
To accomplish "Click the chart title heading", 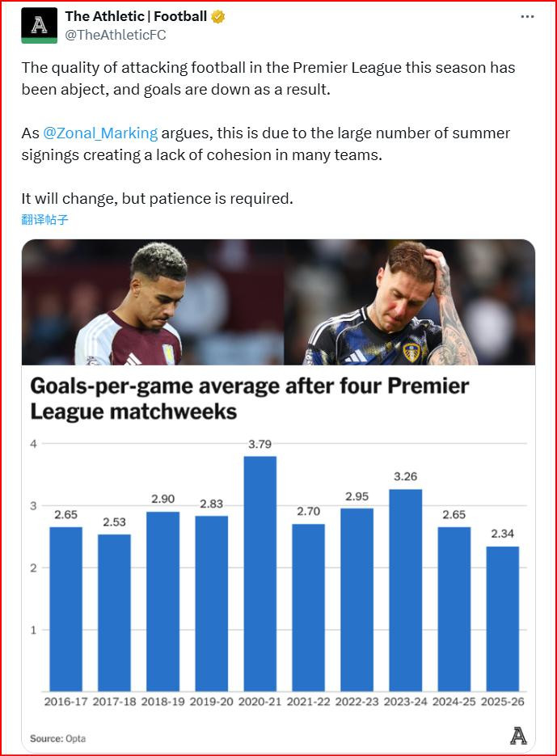I will [x=249, y=398].
